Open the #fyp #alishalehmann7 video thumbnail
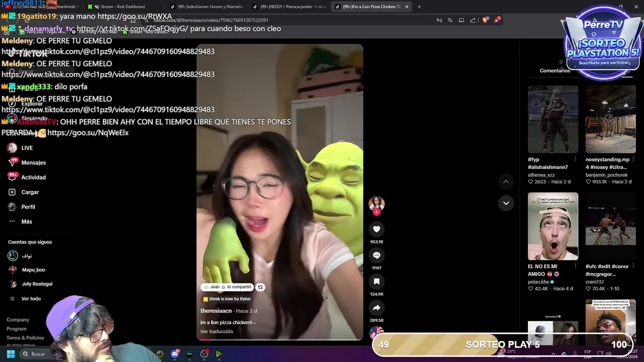Image resolution: width=644 pixels, height=362 pixels. [553, 119]
